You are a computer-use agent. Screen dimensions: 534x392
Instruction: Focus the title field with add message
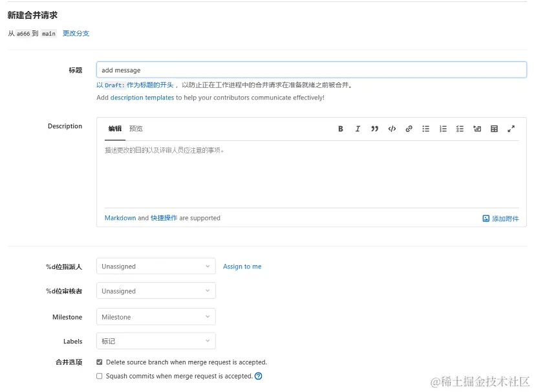pos(311,70)
